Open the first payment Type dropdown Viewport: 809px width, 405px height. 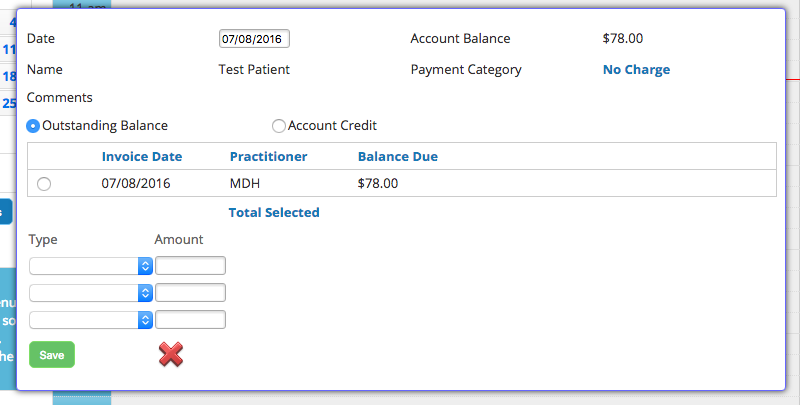click(91, 266)
